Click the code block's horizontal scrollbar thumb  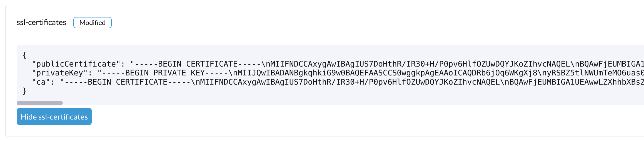tap(40, 103)
